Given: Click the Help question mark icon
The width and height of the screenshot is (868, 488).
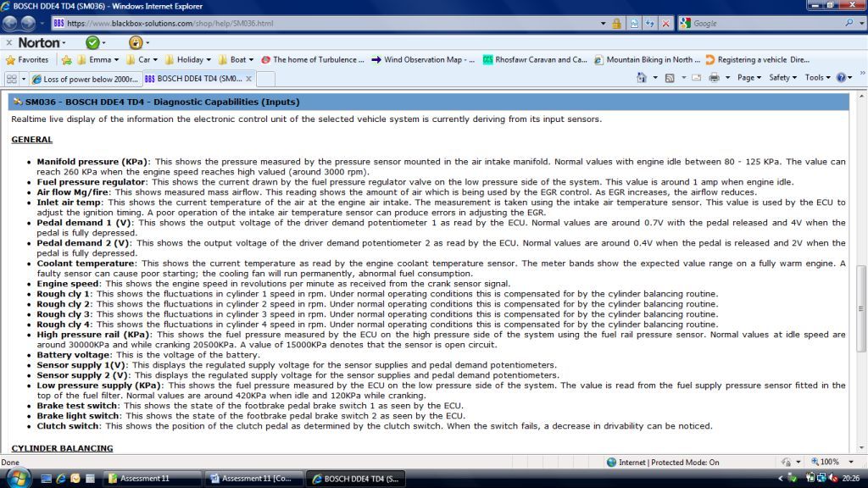Looking at the screenshot, I should click(842, 77).
